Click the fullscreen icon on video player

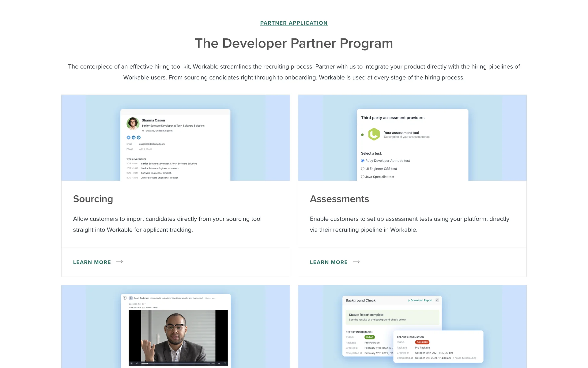[225, 363]
